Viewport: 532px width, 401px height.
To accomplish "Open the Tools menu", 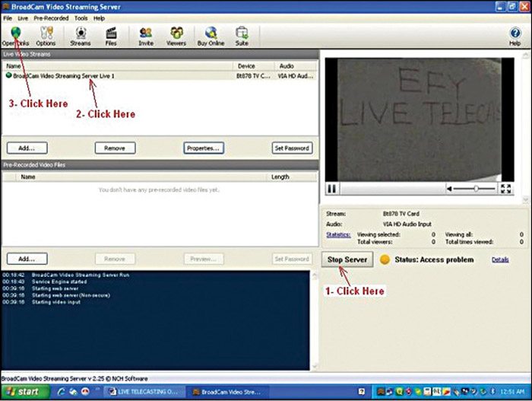I will click(x=81, y=18).
